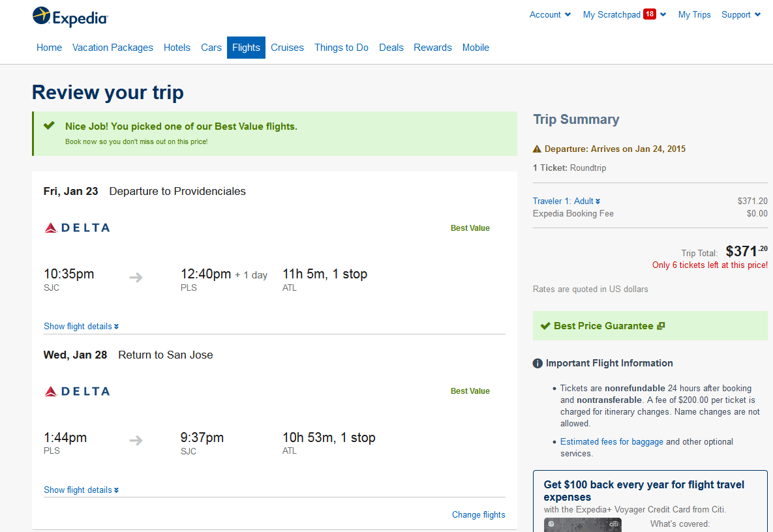Open Estimated fees for baggage link
Viewport: 773px width, 532px height.
(611, 441)
